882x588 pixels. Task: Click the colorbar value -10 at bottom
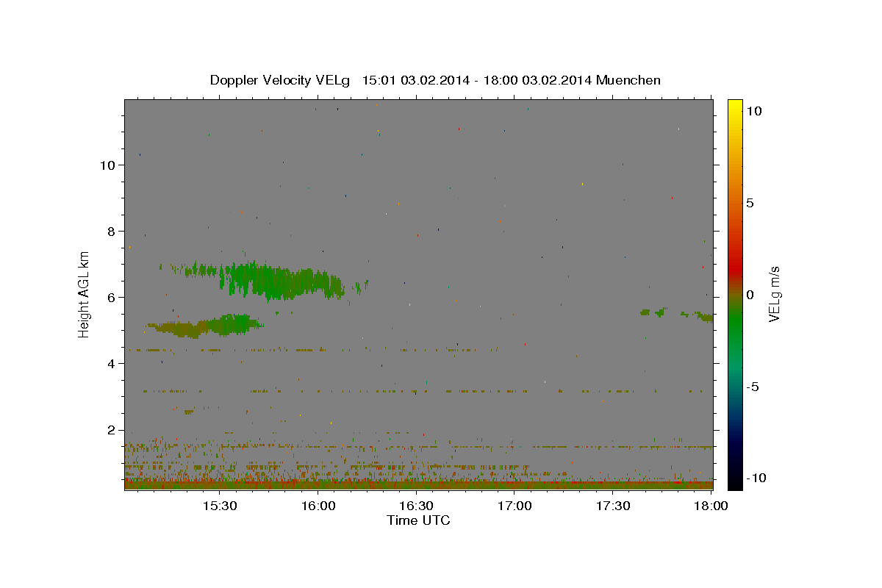(756, 478)
